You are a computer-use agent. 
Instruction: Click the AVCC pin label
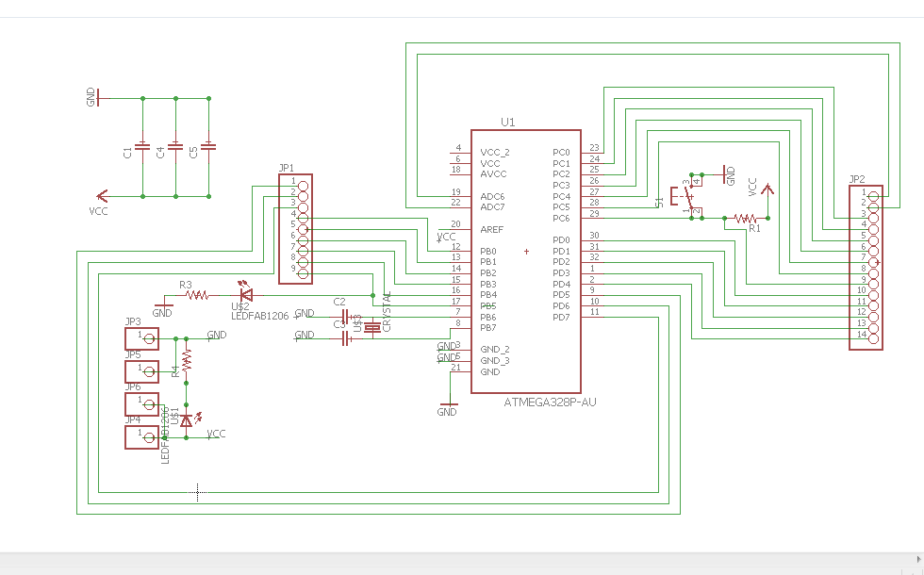point(493,174)
